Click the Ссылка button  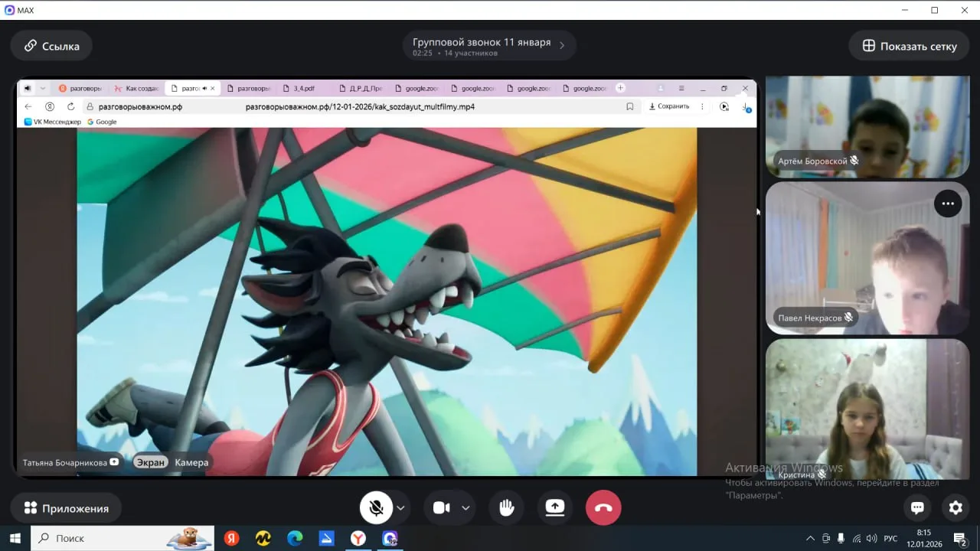coord(51,46)
